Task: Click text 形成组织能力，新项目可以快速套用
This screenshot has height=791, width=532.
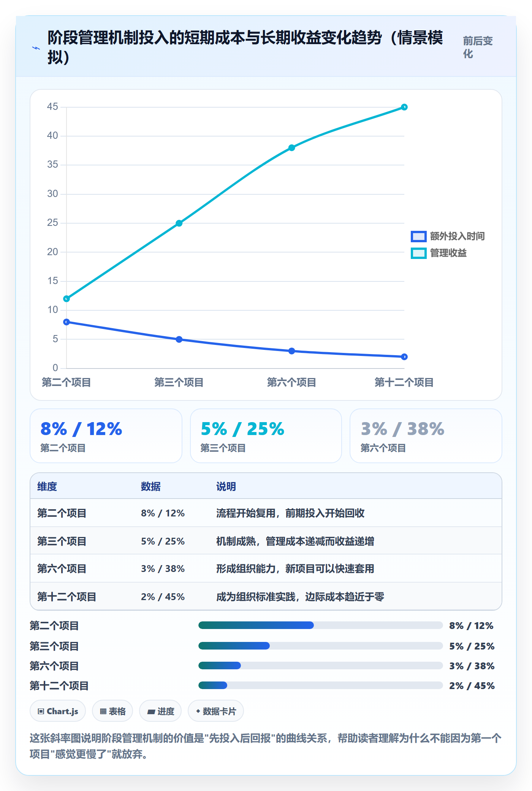Action: tap(295, 569)
